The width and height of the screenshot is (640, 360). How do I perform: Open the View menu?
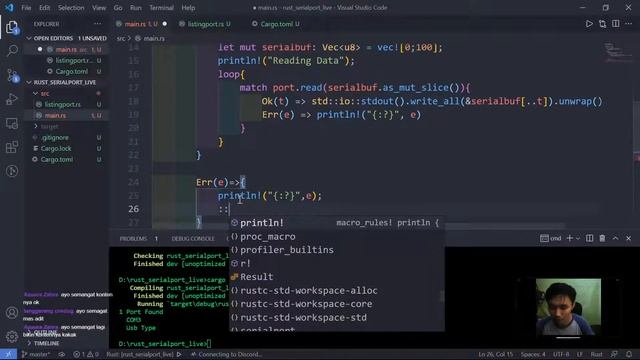click(x=99, y=8)
